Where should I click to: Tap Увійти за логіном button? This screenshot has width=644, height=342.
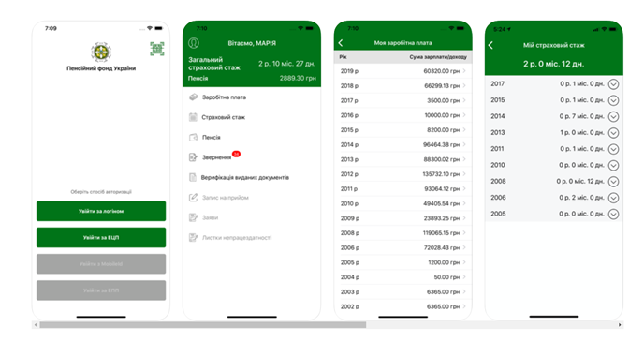[101, 211]
